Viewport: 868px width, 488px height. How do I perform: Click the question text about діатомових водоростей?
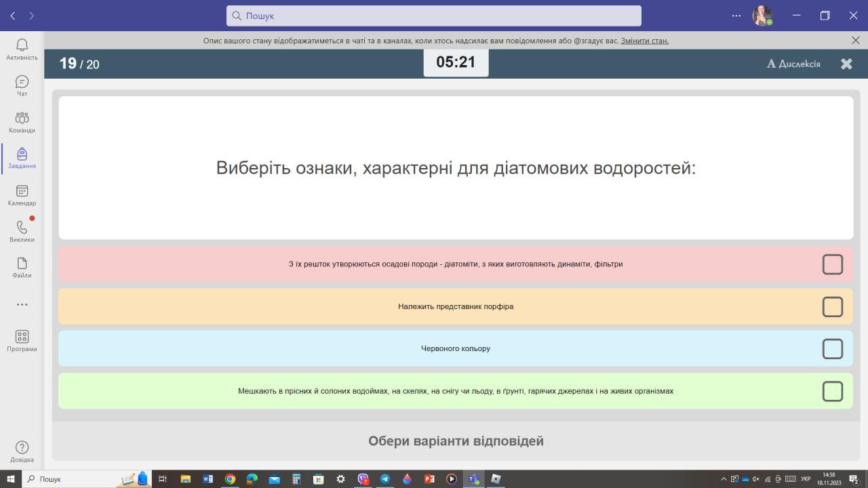point(456,168)
